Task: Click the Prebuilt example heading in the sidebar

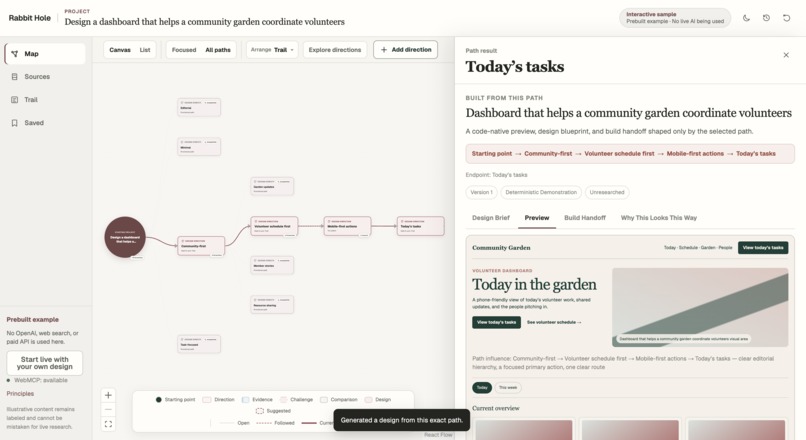Action: pyautogui.click(x=32, y=320)
